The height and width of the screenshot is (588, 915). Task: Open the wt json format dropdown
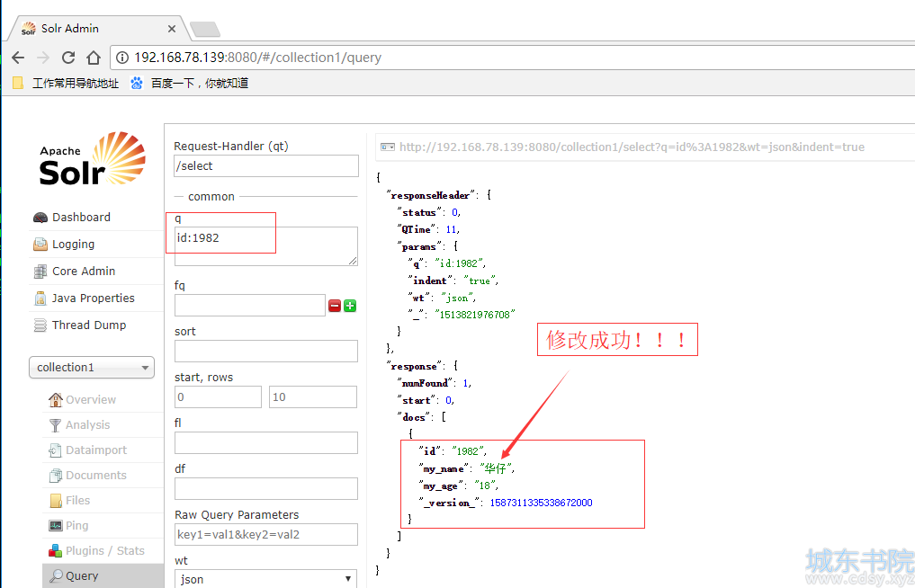[266, 579]
